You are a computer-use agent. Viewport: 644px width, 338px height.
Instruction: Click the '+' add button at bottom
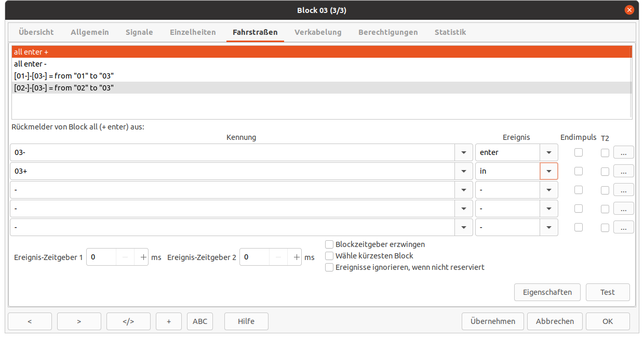pos(169,321)
